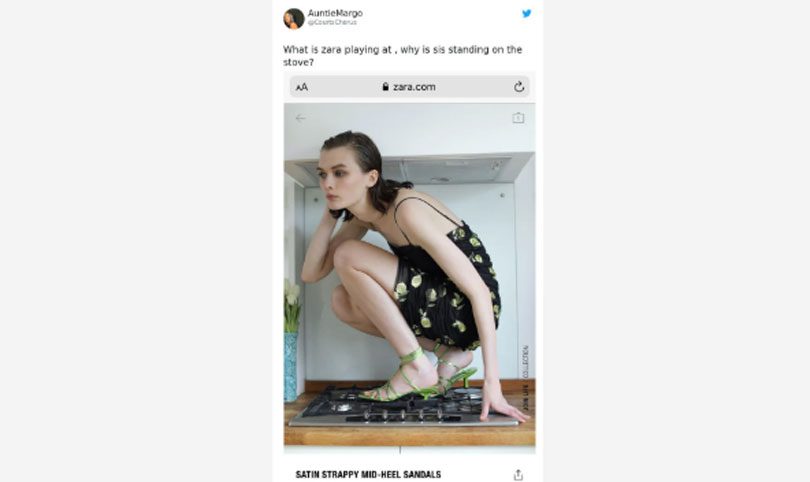The width and height of the screenshot is (810, 482).
Task: Open the AA text size control
Action: point(302,87)
